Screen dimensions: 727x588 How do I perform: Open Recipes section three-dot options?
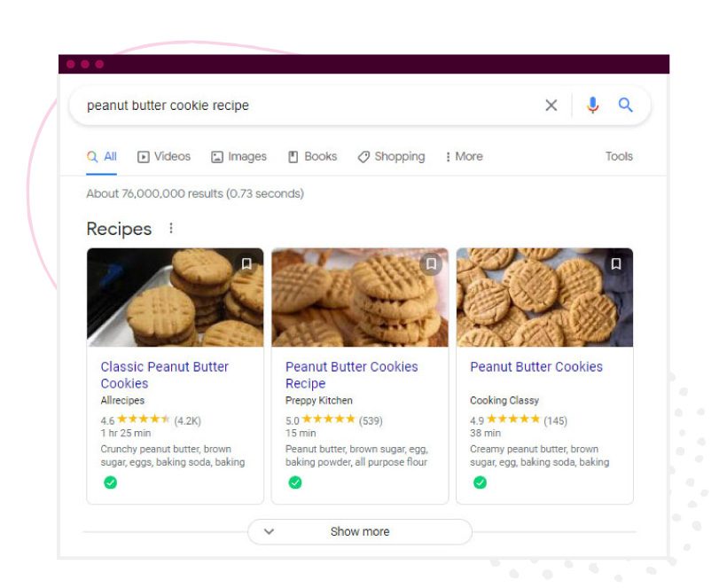pyautogui.click(x=171, y=229)
